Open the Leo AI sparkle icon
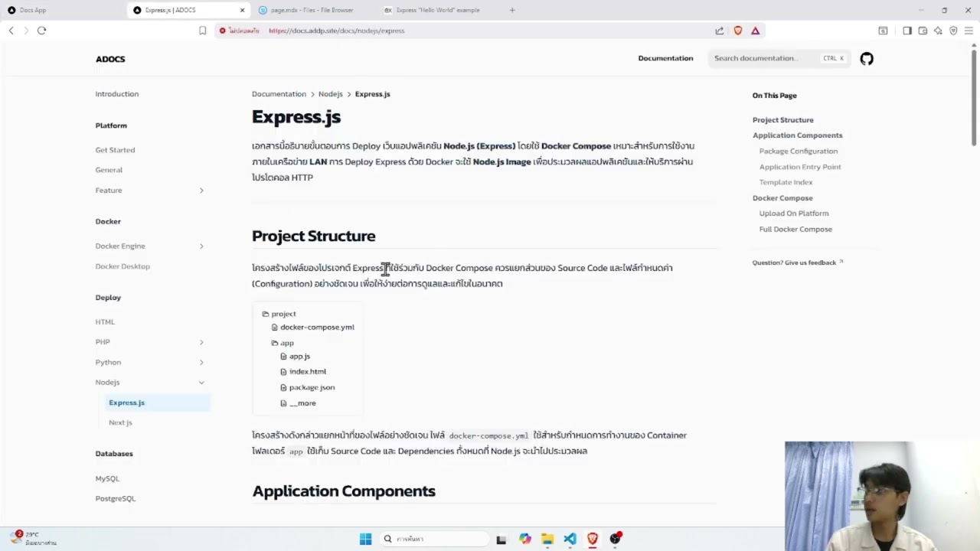The image size is (980, 551). coord(938,31)
